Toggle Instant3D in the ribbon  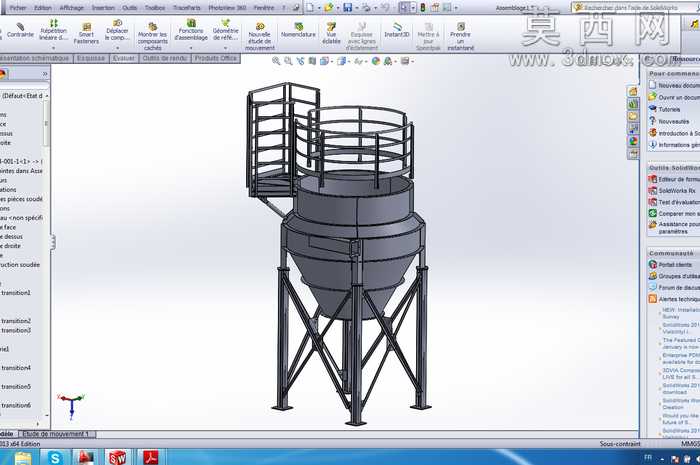[397, 30]
